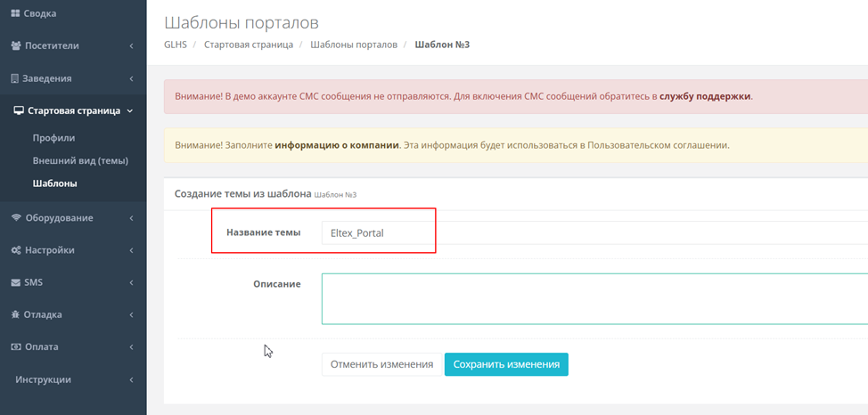Collapse the Стартовая страница menu arrow

[130, 111]
